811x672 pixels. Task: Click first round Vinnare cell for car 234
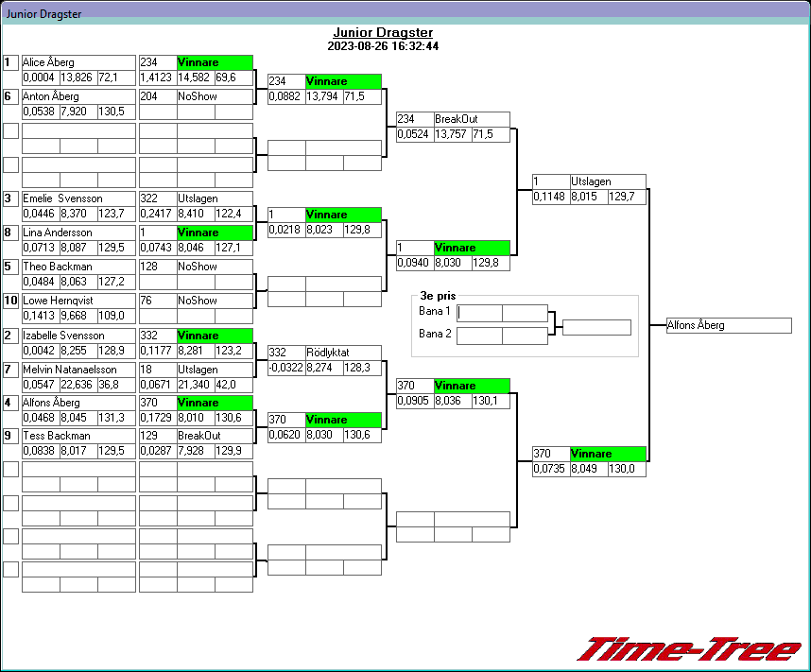[215, 62]
